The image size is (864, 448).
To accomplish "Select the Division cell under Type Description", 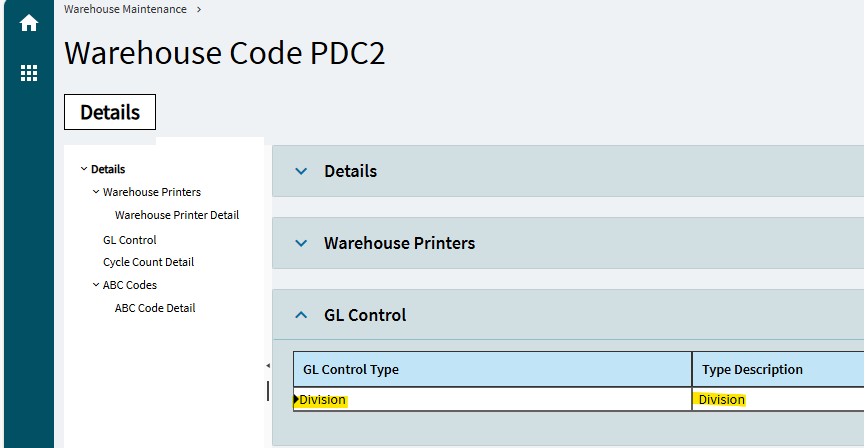I will [x=778, y=400].
